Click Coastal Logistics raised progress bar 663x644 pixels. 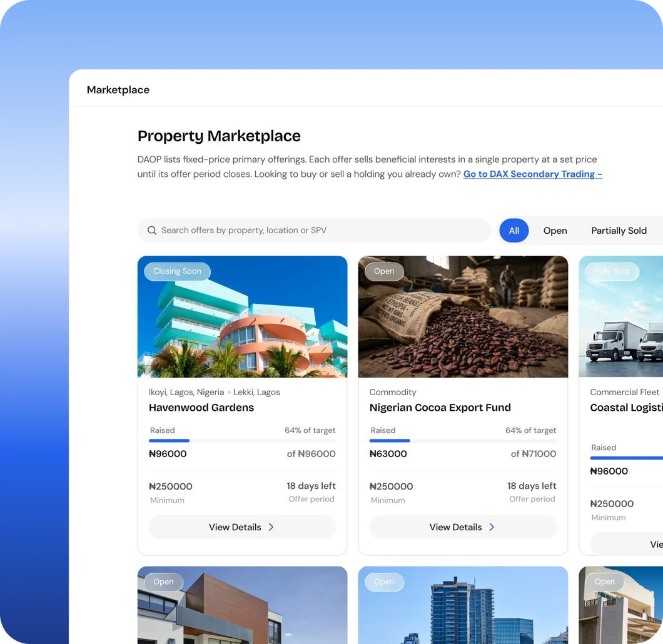627,458
